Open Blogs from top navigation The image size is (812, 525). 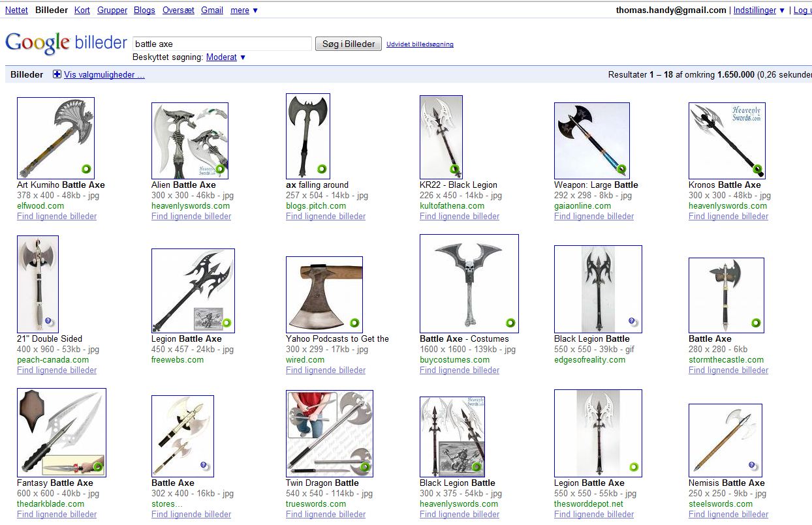pyautogui.click(x=144, y=10)
